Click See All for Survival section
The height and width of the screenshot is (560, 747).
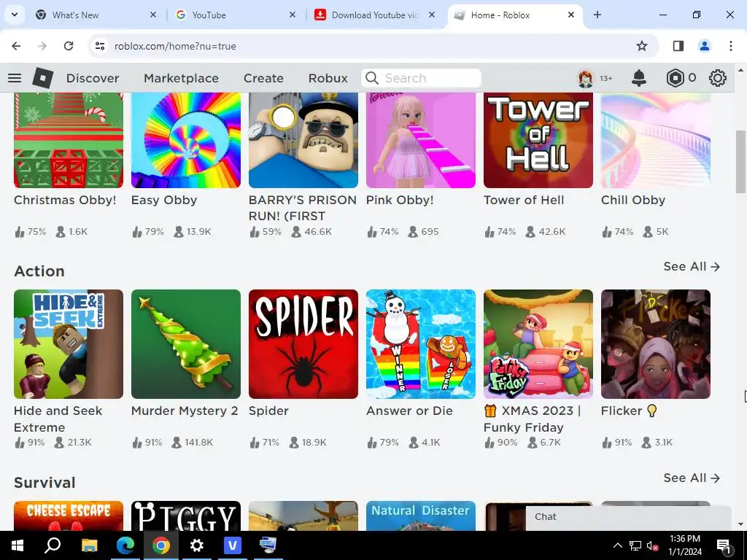tap(692, 478)
